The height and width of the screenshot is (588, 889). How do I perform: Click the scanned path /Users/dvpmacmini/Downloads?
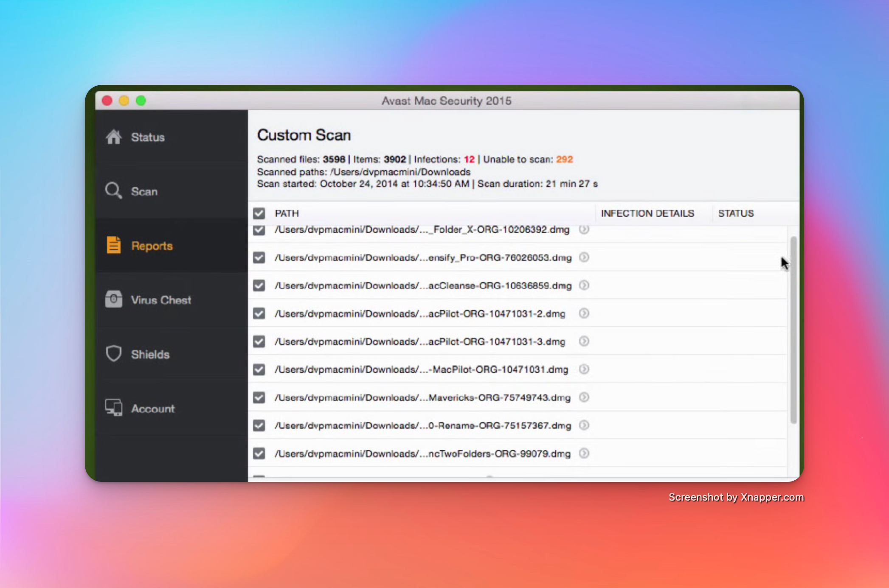pos(400,172)
